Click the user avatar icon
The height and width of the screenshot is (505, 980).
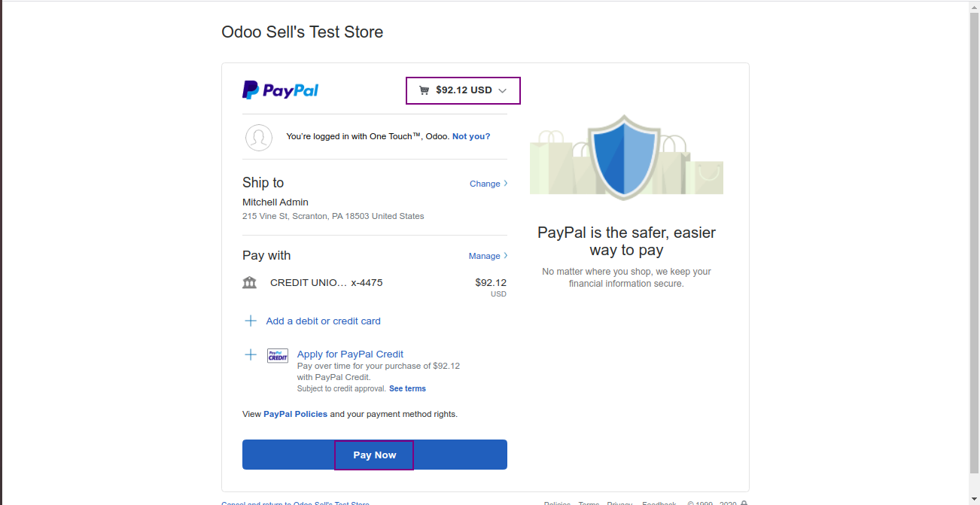[x=259, y=137]
